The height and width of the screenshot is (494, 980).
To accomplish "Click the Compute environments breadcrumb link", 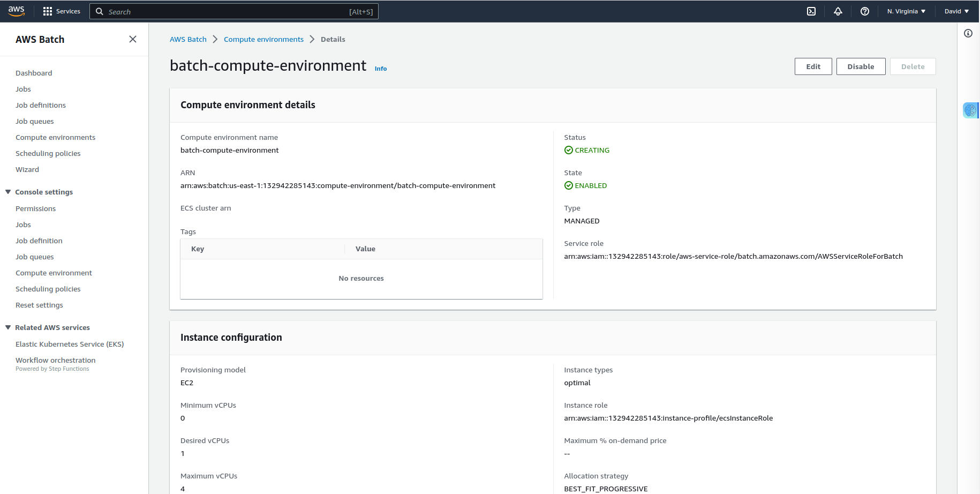I will 263,39.
